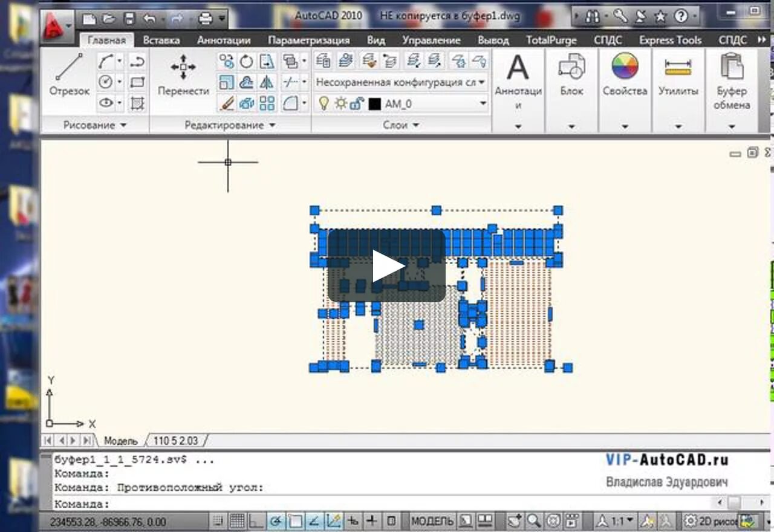The width and height of the screenshot is (774, 532).
Task: Toggle Polar tracking in status bar
Action: click(276, 521)
